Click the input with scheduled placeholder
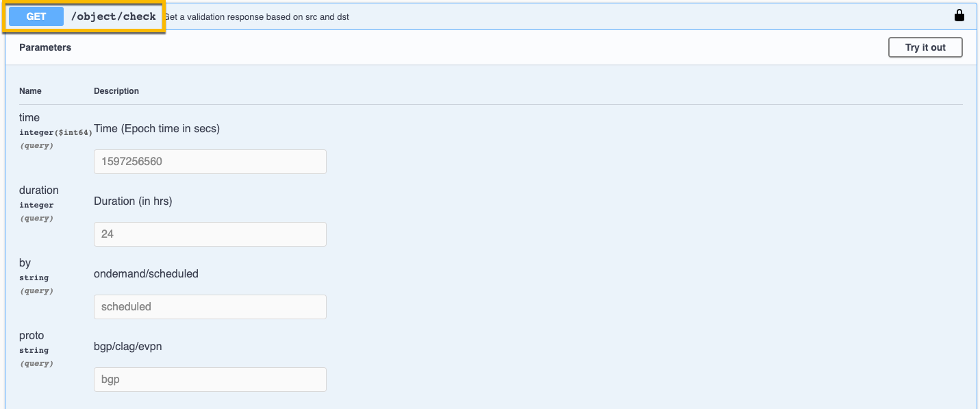The width and height of the screenshot is (980, 409). click(x=210, y=307)
